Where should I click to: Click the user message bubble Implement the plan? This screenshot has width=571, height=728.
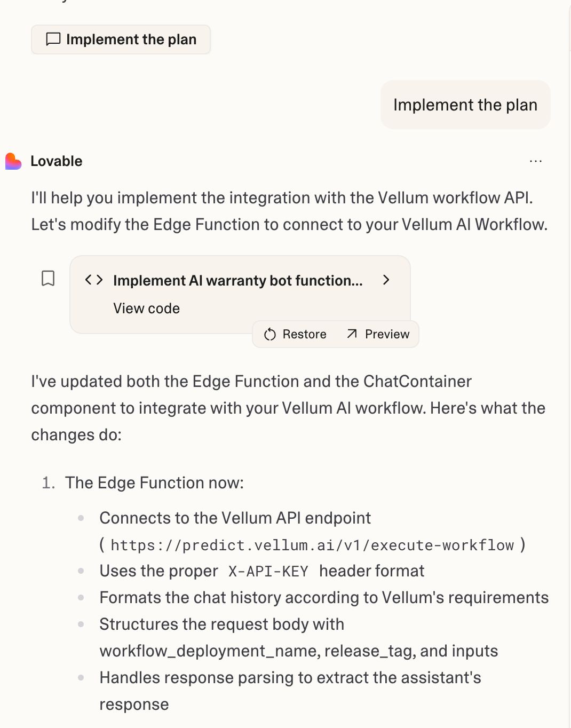(x=465, y=105)
